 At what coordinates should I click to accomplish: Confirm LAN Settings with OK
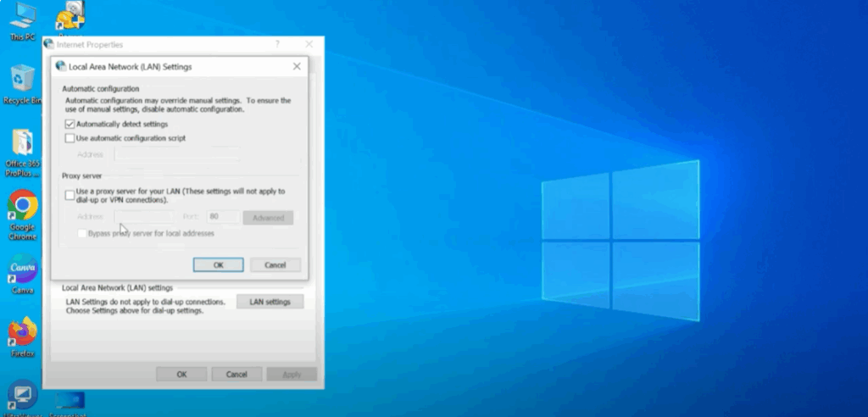click(218, 265)
